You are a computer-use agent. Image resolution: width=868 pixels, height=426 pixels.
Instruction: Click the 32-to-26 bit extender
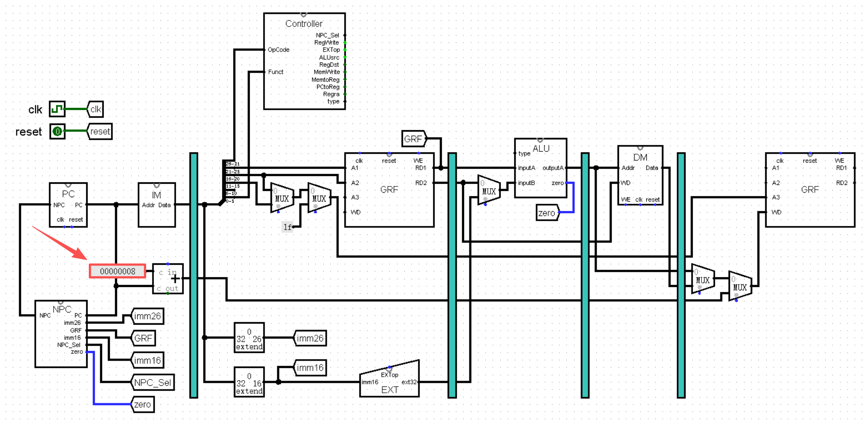click(x=249, y=338)
